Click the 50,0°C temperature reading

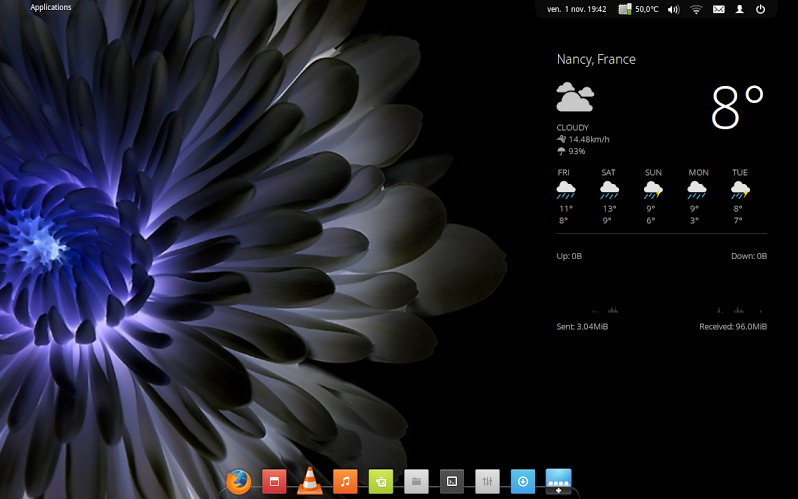[x=647, y=9]
